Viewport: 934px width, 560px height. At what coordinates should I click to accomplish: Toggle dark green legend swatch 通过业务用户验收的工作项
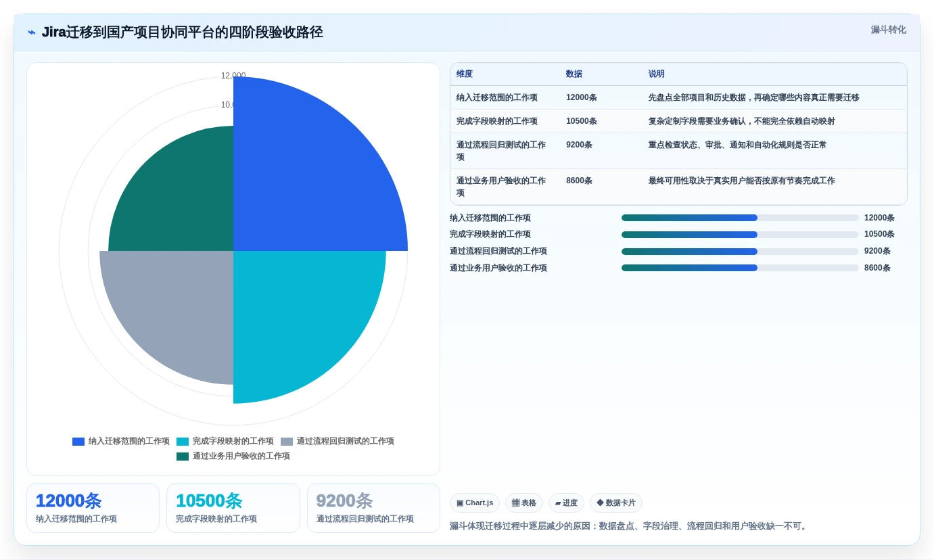click(183, 457)
